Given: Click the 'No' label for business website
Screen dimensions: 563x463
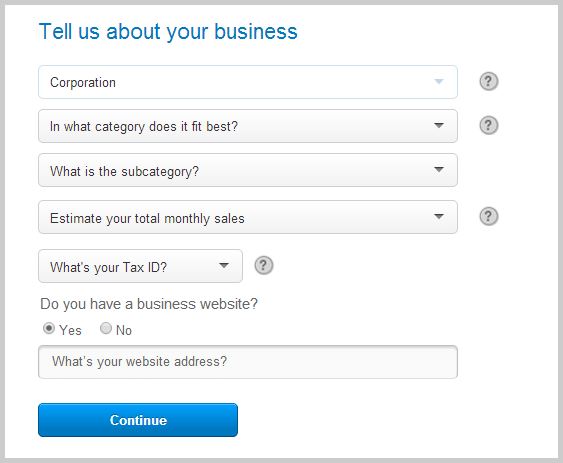Looking at the screenshot, I should pos(124,330).
